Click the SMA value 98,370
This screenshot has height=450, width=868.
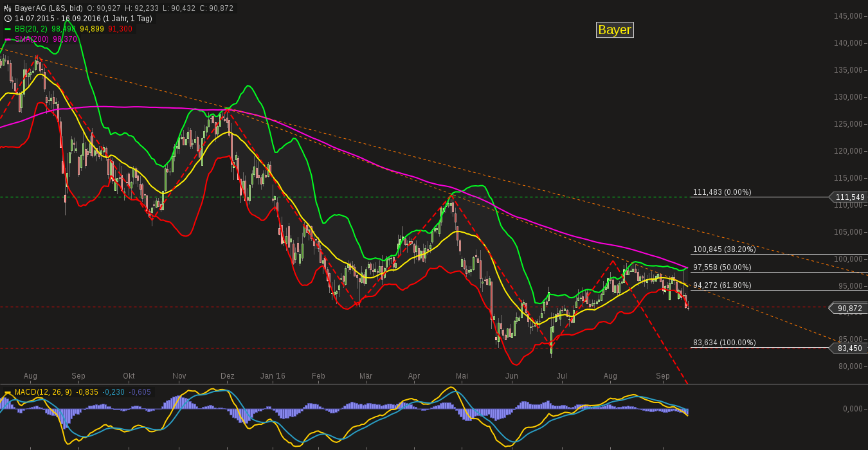pyautogui.click(x=64, y=39)
